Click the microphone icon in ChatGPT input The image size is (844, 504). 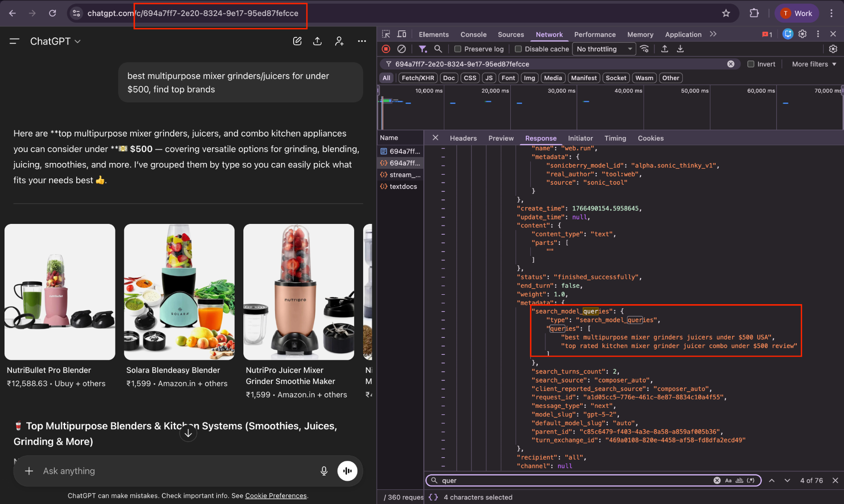[324, 471]
